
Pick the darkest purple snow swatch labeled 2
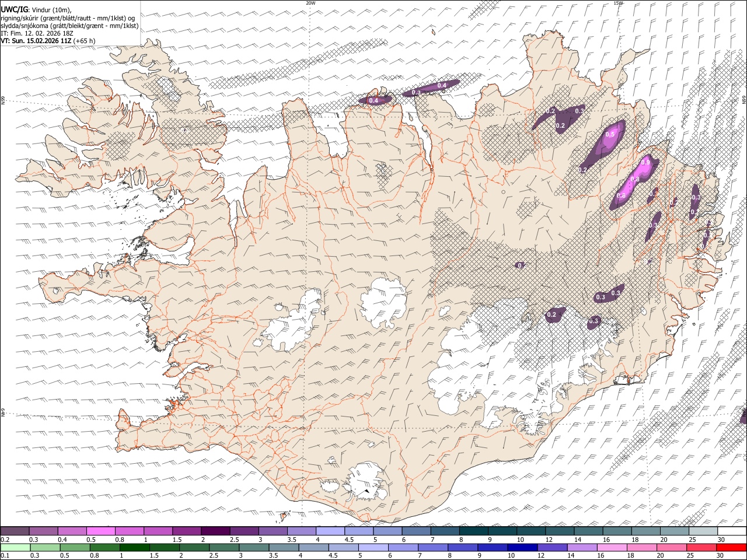point(215,531)
